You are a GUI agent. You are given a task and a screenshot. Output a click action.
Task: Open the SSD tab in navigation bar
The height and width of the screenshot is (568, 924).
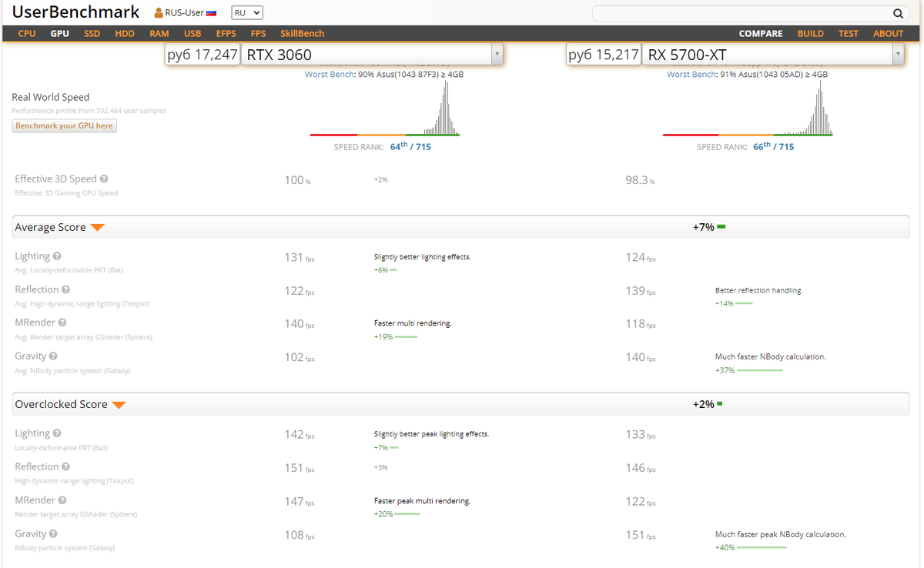click(92, 34)
